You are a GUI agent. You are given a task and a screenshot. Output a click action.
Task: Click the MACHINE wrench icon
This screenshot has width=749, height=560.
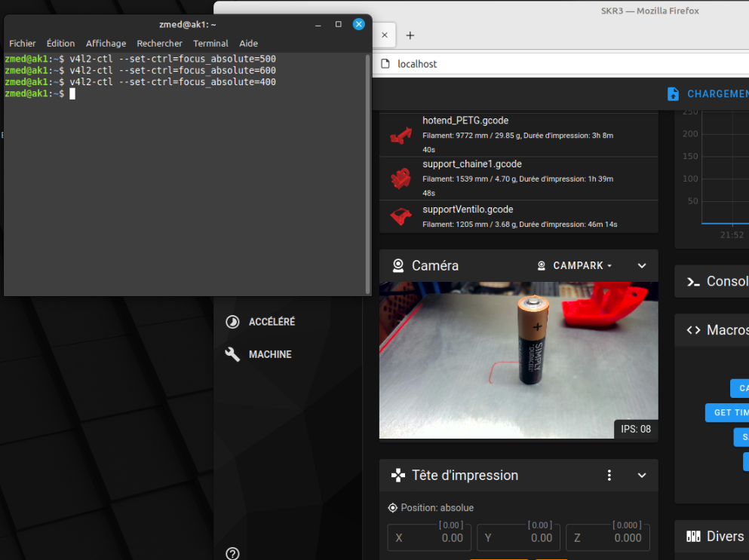click(232, 354)
